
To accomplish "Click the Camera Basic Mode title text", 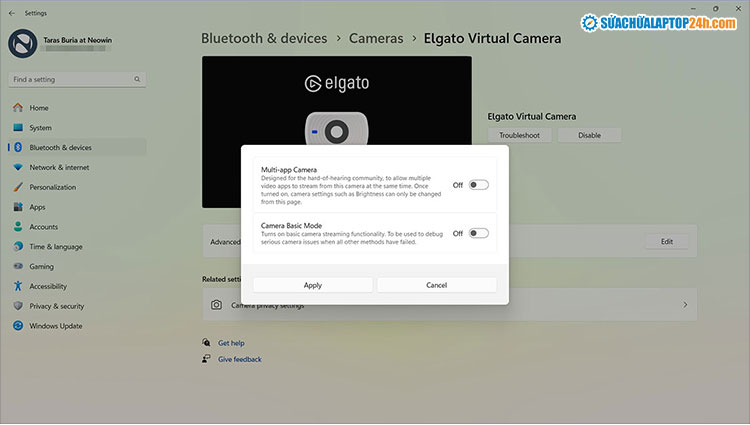I will click(x=291, y=226).
